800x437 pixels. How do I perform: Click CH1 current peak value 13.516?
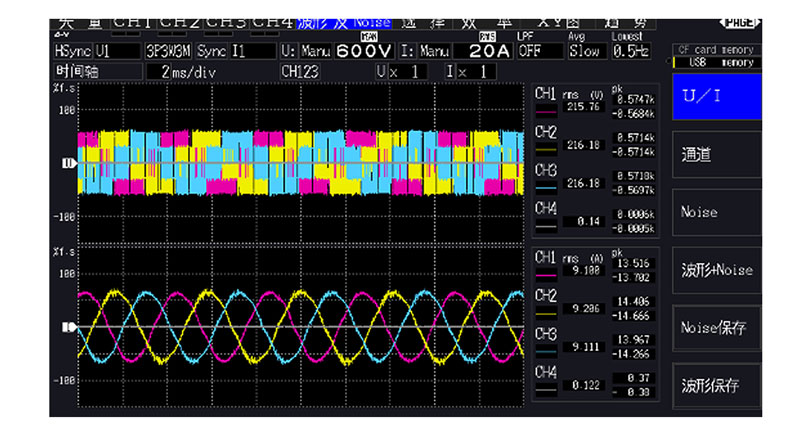pos(634,263)
